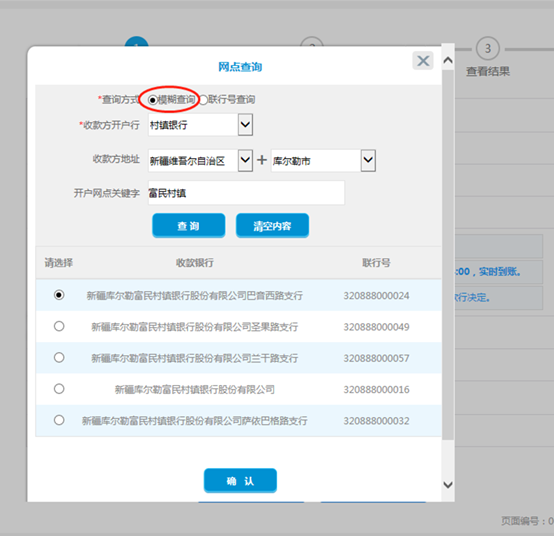Select 联行号查询 radio button
Image resolution: width=554 pixels, height=536 pixels.
pos(204,100)
